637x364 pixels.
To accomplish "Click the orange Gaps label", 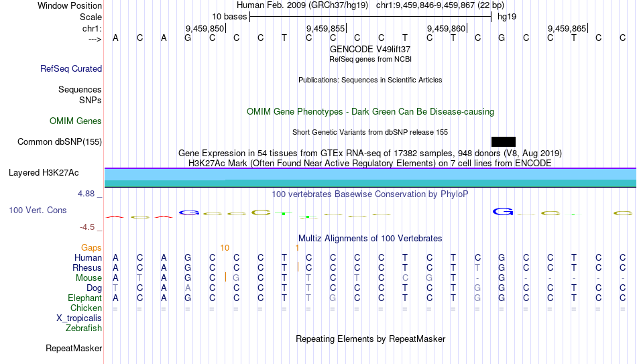I will (x=91, y=247).
